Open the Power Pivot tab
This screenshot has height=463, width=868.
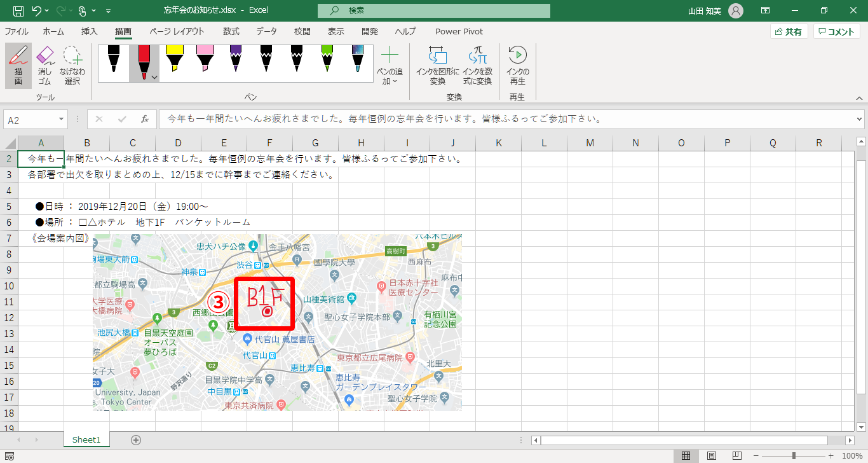click(459, 31)
